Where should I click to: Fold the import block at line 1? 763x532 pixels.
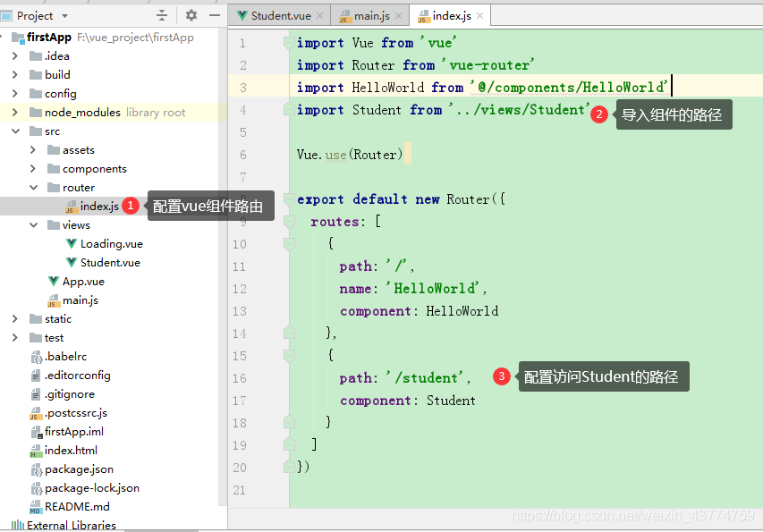288,43
